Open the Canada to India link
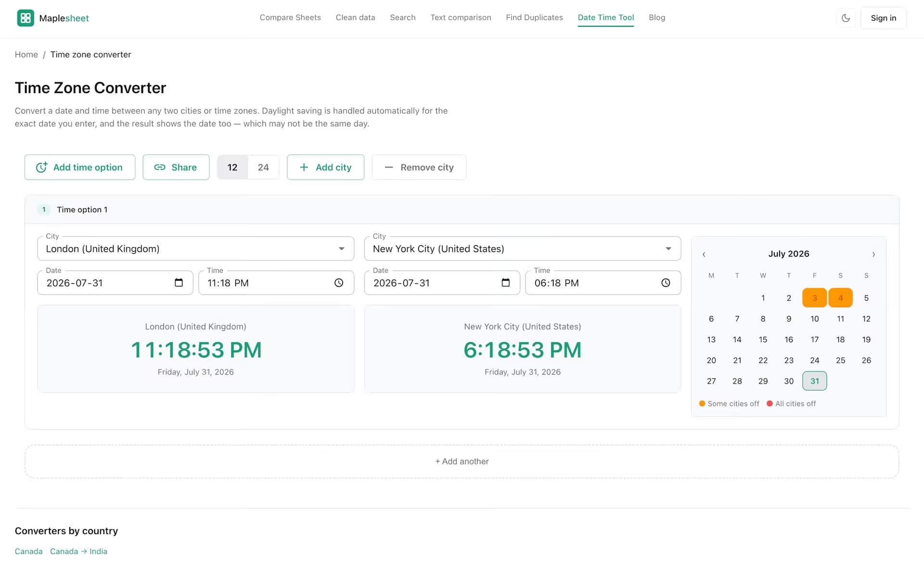The height and width of the screenshot is (569, 924). [x=78, y=551]
